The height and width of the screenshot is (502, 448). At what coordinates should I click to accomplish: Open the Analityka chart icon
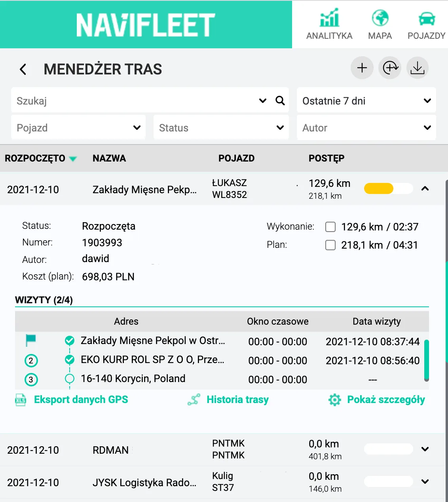click(x=329, y=18)
